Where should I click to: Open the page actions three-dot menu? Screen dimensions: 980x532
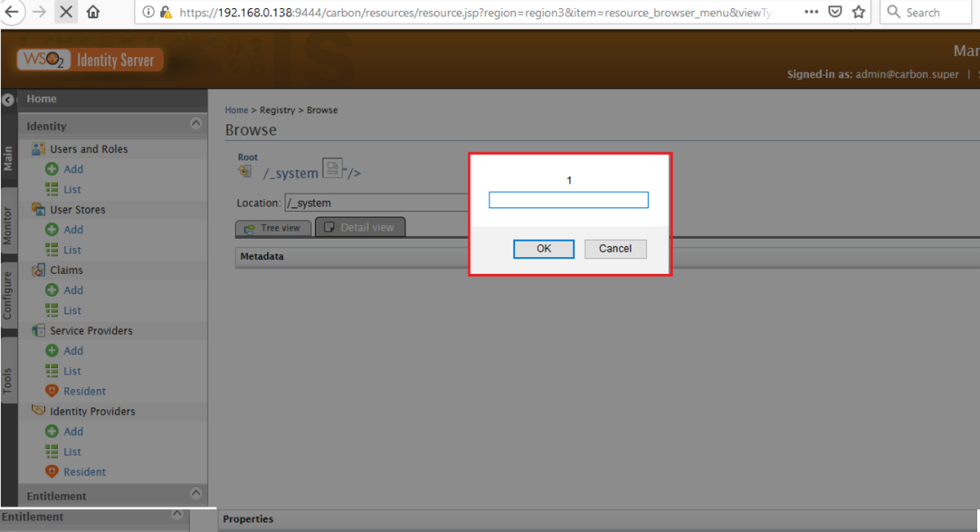tap(812, 12)
